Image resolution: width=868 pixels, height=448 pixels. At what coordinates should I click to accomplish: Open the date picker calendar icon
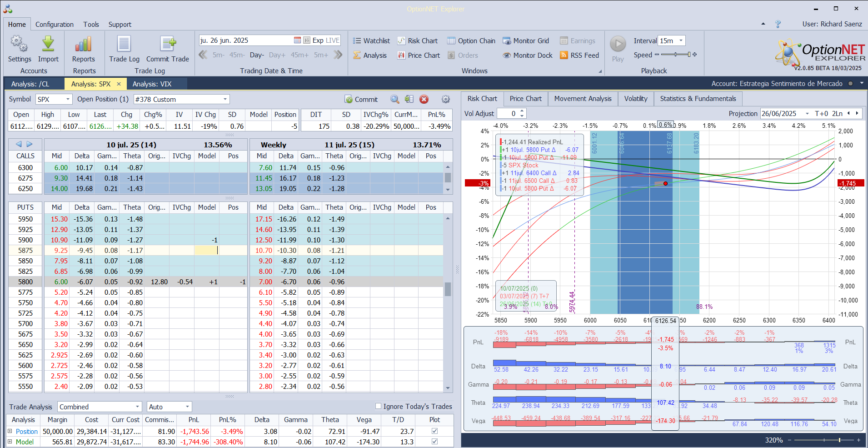[x=297, y=40]
